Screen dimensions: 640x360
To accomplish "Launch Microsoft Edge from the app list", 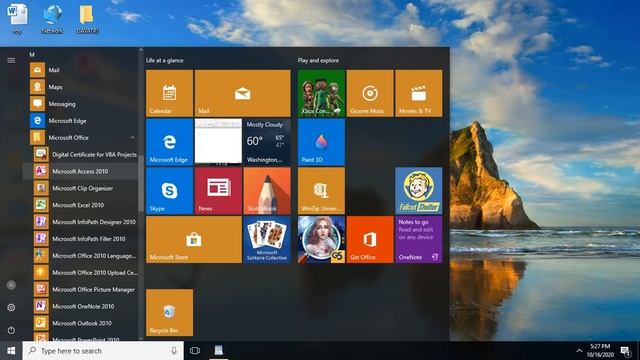I will [x=81, y=120].
